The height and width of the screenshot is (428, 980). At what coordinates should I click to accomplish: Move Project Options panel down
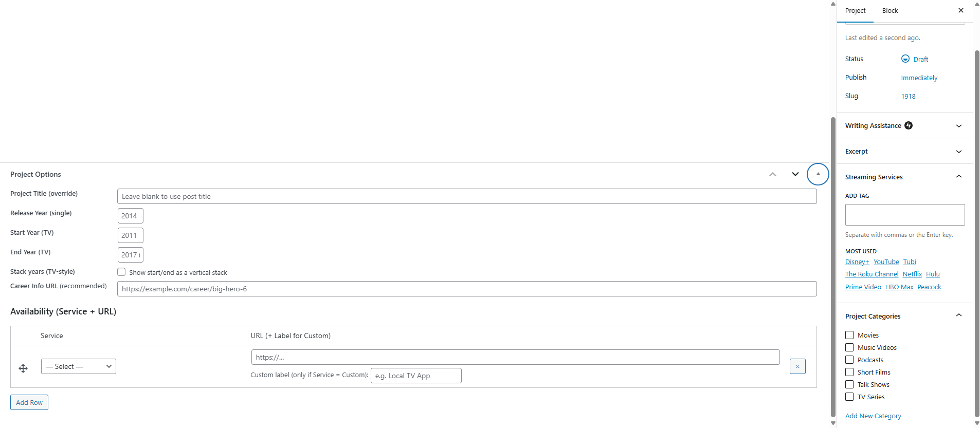[795, 174]
